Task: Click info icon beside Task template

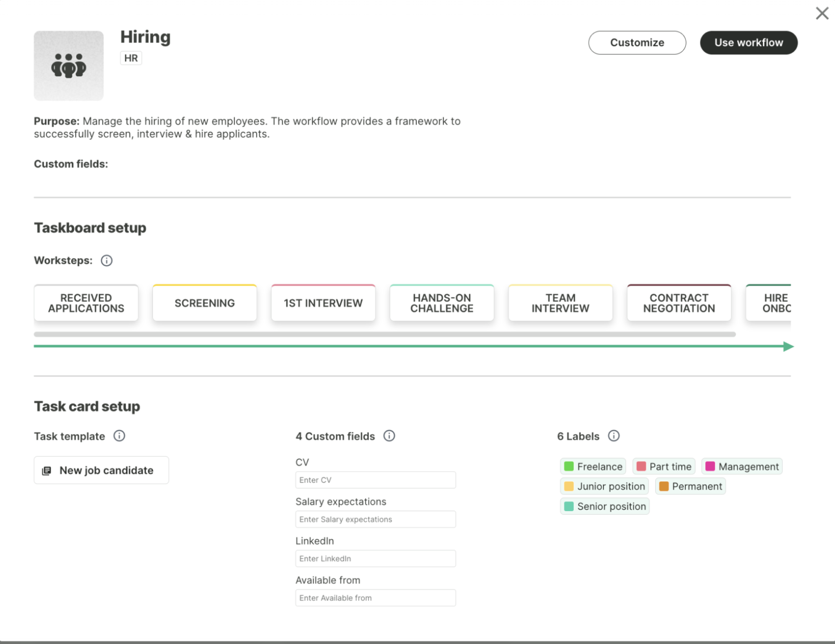Action: 119,436
